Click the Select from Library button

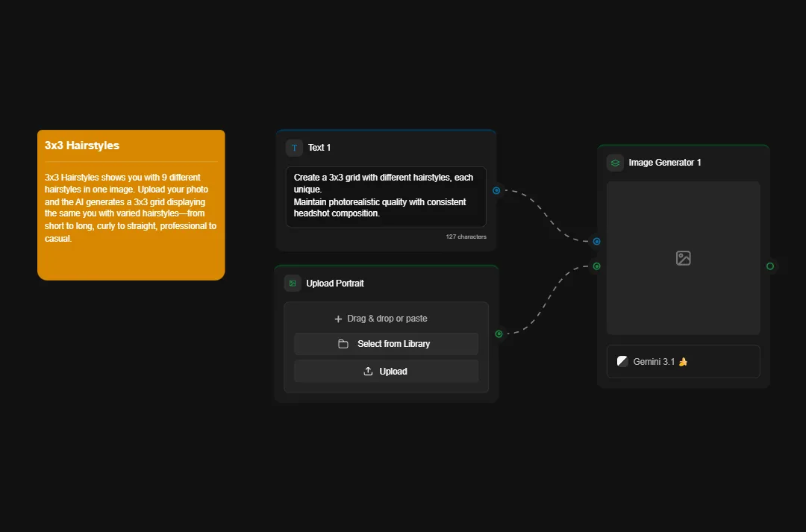point(386,344)
